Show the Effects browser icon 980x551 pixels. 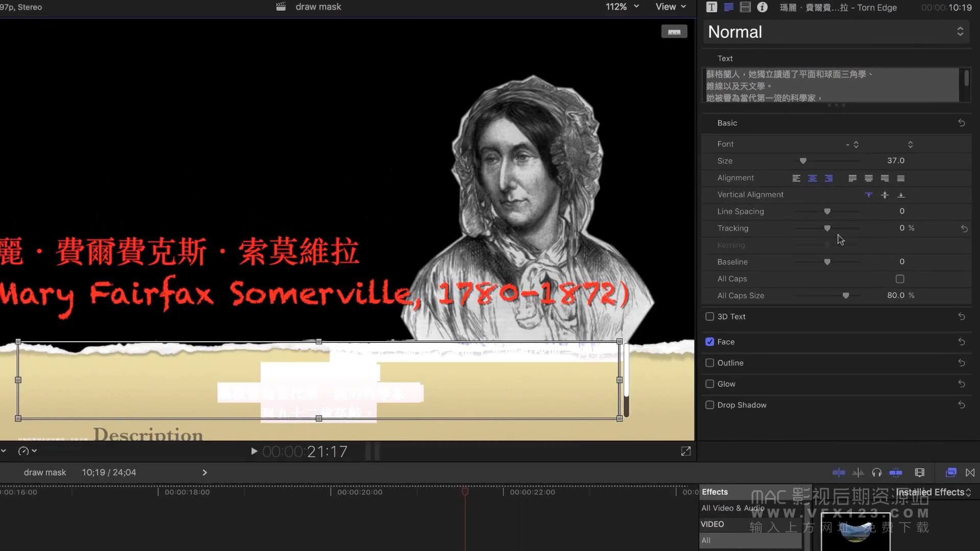pyautogui.click(x=951, y=473)
